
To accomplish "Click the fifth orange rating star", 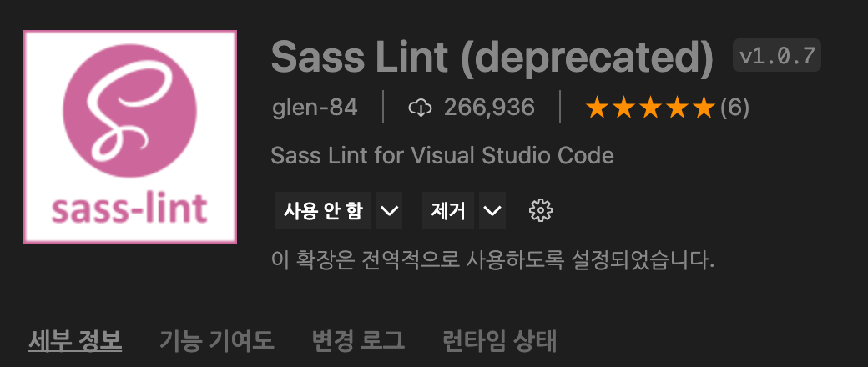I will (704, 108).
